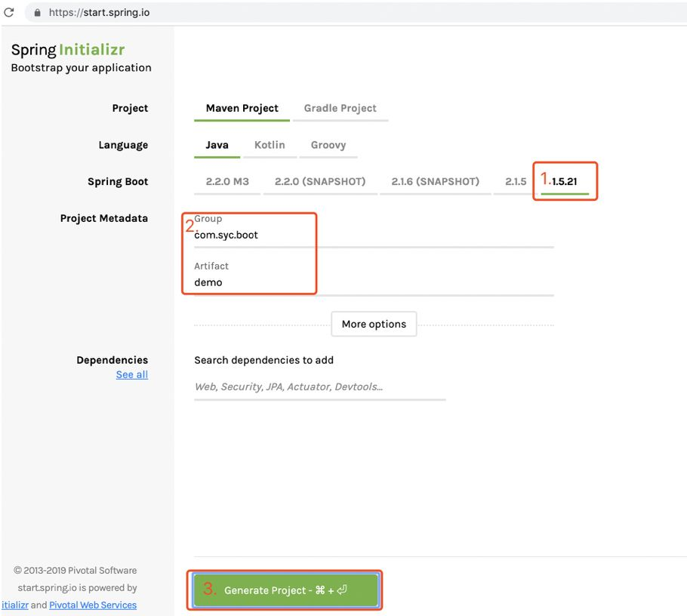Open the Pivotal Web Services link
Viewport: 687px width, 616px height.
(93, 605)
